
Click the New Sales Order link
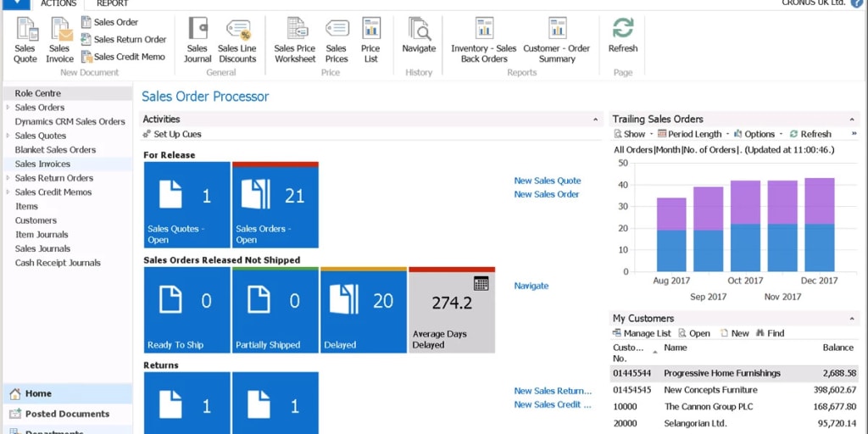click(x=547, y=194)
